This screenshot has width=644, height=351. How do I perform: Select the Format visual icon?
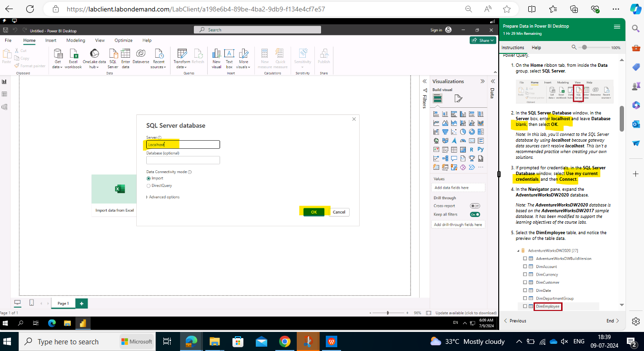tap(458, 98)
